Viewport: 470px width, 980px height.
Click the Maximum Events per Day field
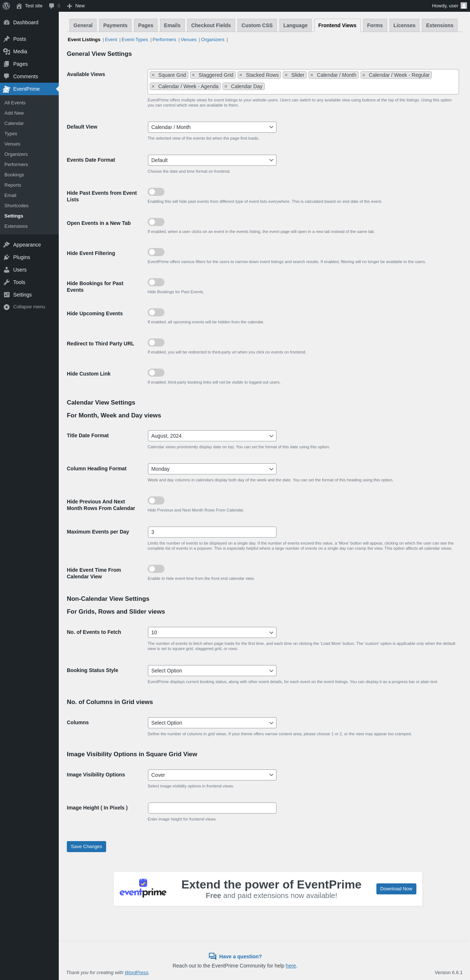(212, 532)
